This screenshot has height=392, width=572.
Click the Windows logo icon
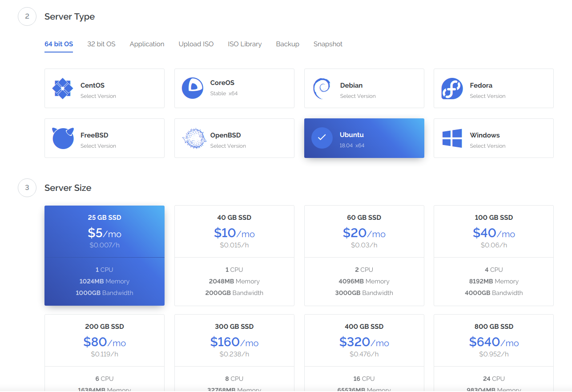tap(452, 138)
